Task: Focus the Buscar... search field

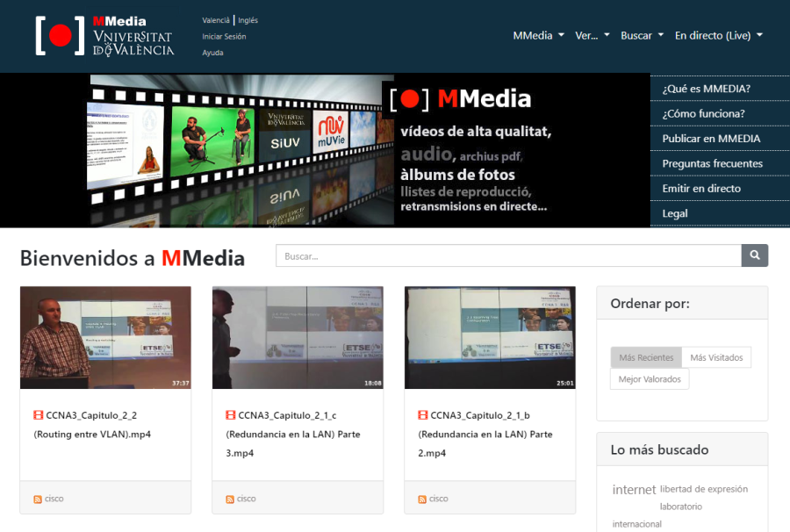Action: [508, 255]
